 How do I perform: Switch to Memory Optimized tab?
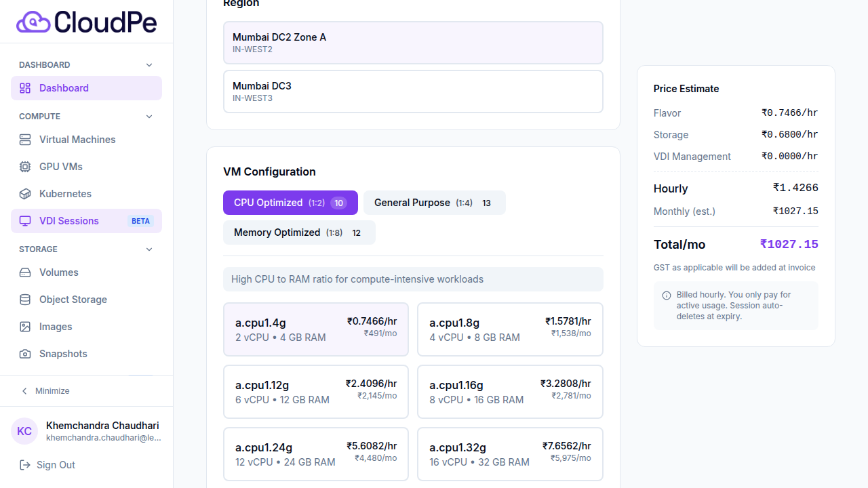299,232
